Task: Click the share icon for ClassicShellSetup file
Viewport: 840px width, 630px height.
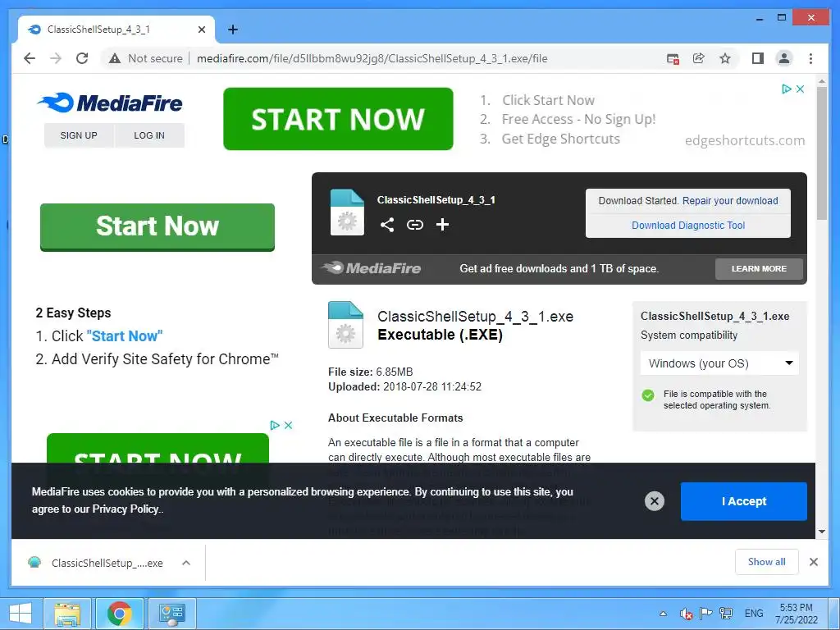Action: 387,225
